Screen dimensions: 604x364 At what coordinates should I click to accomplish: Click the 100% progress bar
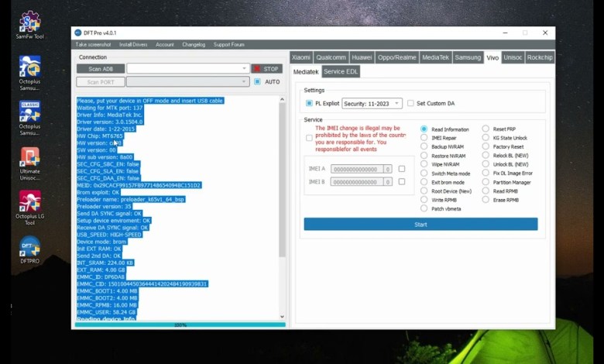(180, 325)
